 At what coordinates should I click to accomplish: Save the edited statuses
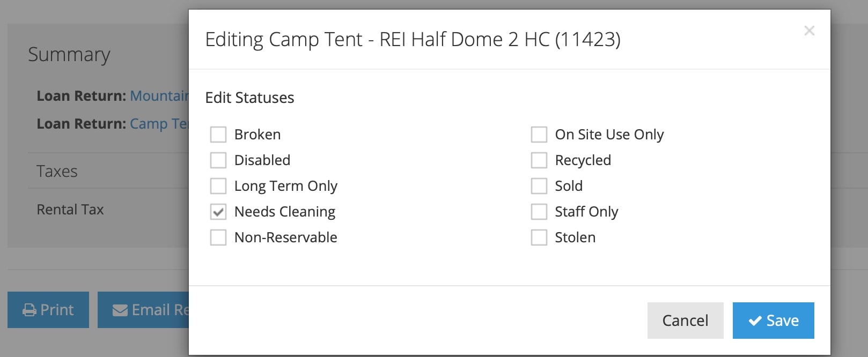coord(773,321)
